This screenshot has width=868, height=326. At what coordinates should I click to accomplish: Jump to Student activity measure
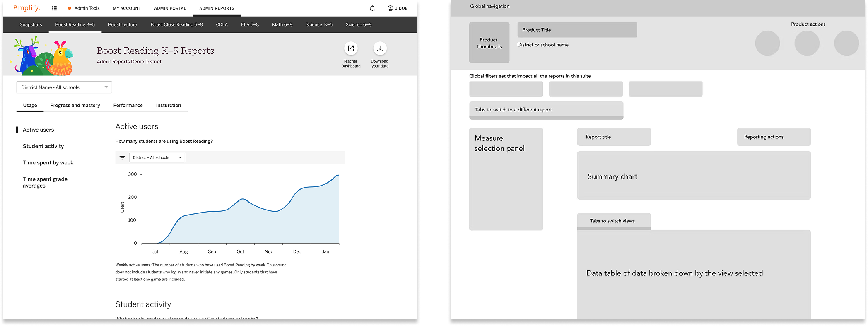[43, 147]
